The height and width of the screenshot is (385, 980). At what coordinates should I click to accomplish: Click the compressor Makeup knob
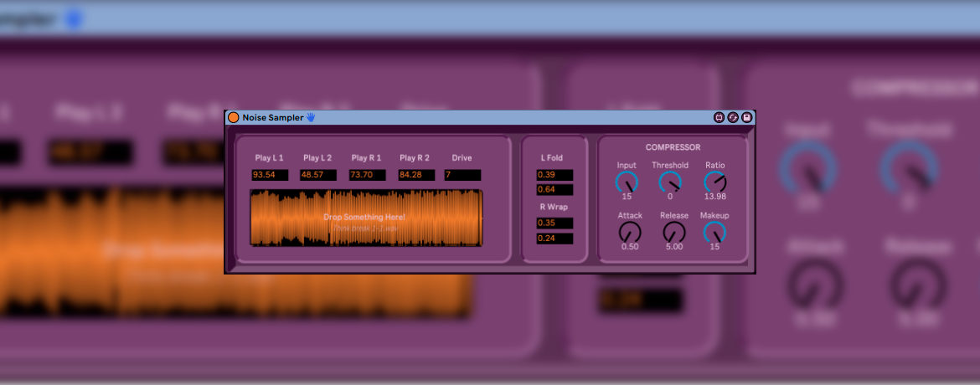pyautogui.click(x=714, y=232)
